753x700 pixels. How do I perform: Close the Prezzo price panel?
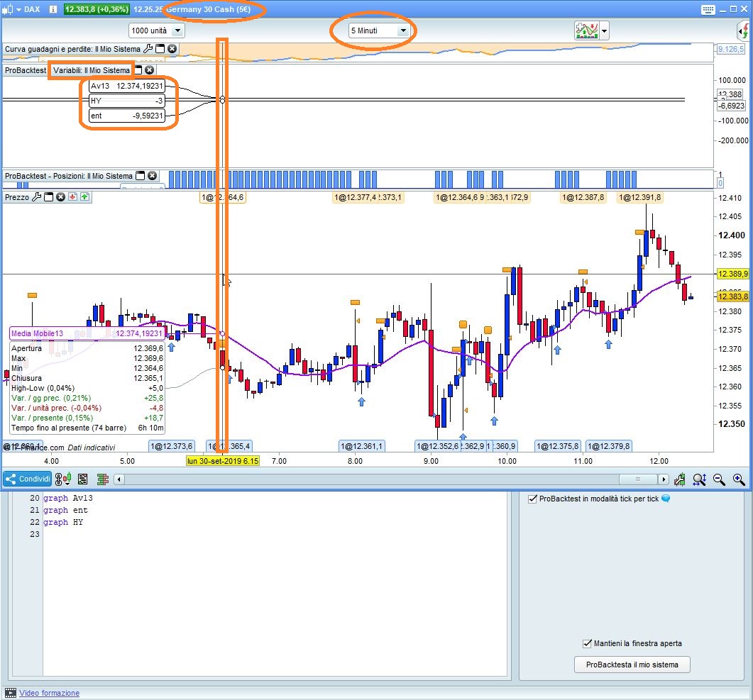(x=60, y=196)
